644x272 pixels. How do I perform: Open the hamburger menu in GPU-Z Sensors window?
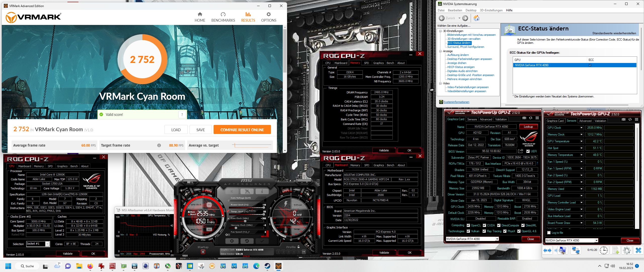tap(636, 120)
